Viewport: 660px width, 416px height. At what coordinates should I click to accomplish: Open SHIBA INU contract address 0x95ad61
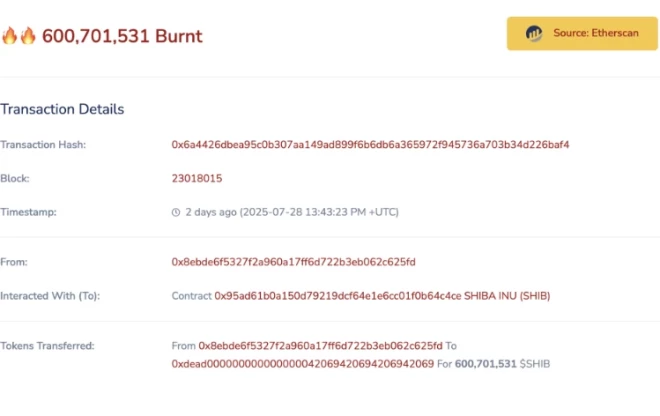point(338,296)
